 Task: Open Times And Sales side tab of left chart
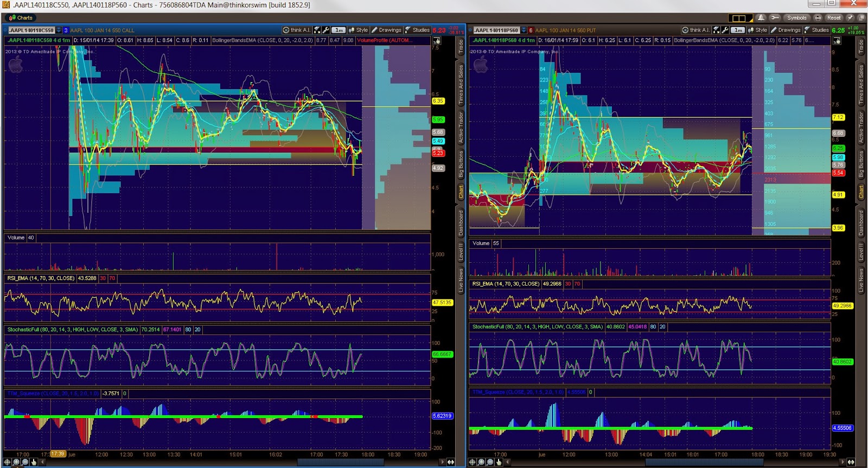[x=461, y=85]
